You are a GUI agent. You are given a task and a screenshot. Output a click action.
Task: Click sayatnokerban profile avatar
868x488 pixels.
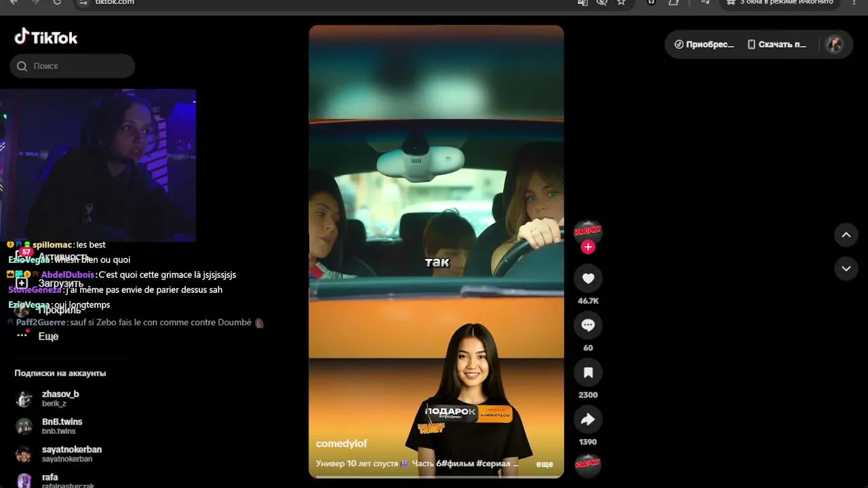pos(24,454)
